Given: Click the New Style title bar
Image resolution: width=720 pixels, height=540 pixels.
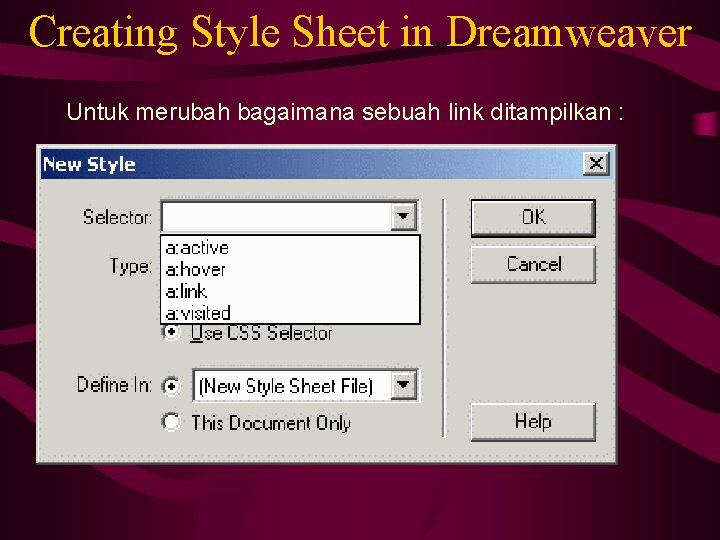Looking at the screenshot, I should [x=326, y=164].
